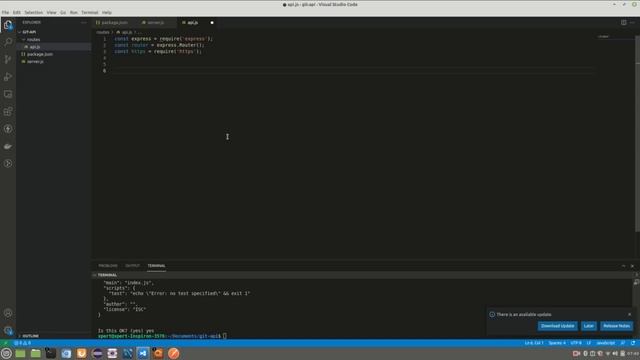Image resolution: width=640 pixels, height=360 pixels.
Task: Dismiss the update notification with X
Action: pyautogui.click(x=629, y=314)
